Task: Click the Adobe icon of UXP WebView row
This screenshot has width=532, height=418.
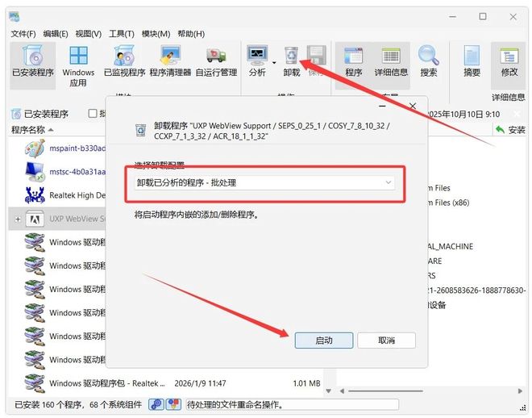Action: tap(35, 219)
